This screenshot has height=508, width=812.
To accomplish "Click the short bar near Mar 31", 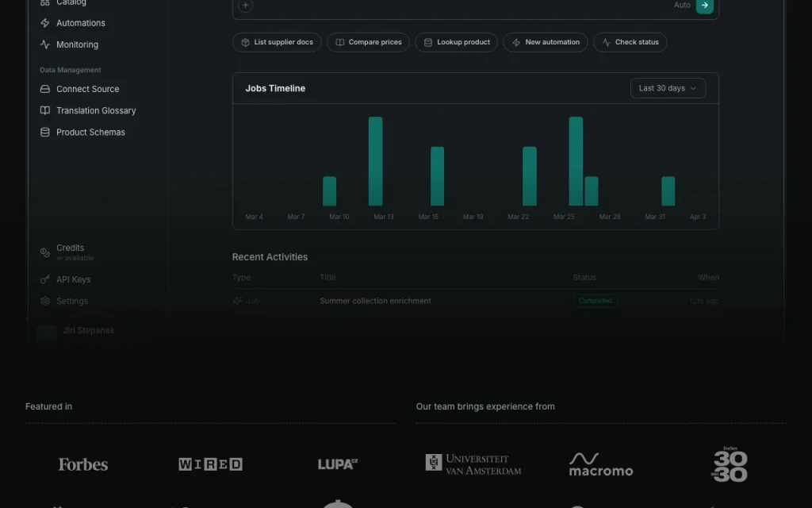I will click(x=668, y=191).
